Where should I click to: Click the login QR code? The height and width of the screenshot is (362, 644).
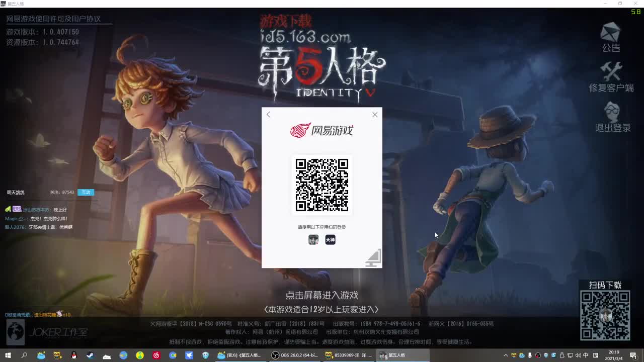tap(322, 185)
